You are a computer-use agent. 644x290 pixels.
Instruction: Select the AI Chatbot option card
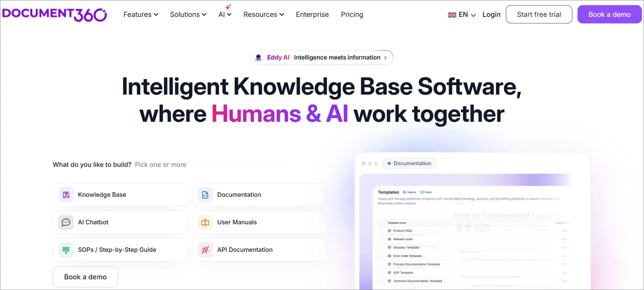(120, 222)
